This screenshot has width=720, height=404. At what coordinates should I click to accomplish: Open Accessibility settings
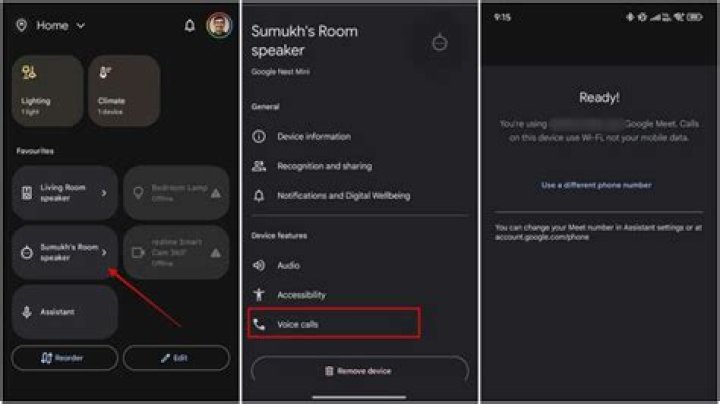pos(360,295)
